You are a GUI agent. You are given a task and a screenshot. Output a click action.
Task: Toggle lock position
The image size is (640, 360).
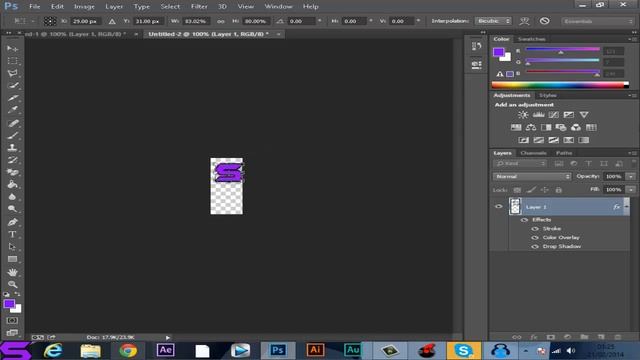[x=544, y=190]
